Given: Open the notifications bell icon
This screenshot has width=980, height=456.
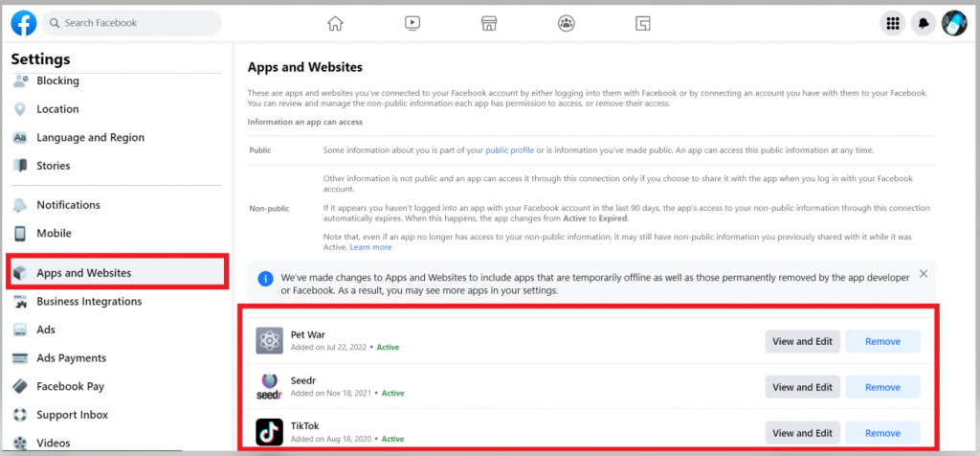Looking at the screenshot, I should (924, 24).
